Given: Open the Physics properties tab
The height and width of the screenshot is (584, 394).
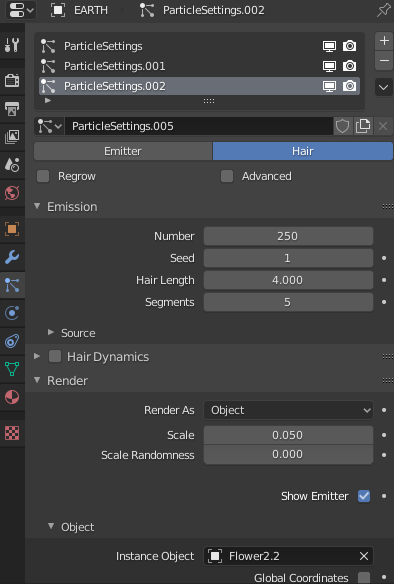Looking at the screenshot, I should (12, 313).
